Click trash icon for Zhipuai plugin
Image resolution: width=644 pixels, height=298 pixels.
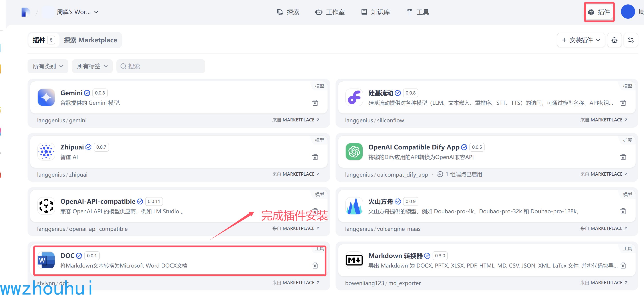tap(315, 157)
